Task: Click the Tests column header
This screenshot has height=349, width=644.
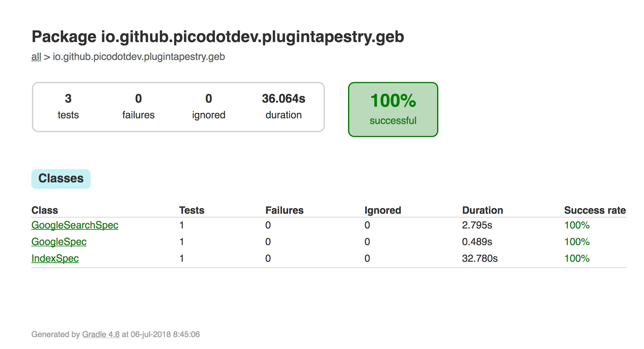Action: click(x=192, y=210)
